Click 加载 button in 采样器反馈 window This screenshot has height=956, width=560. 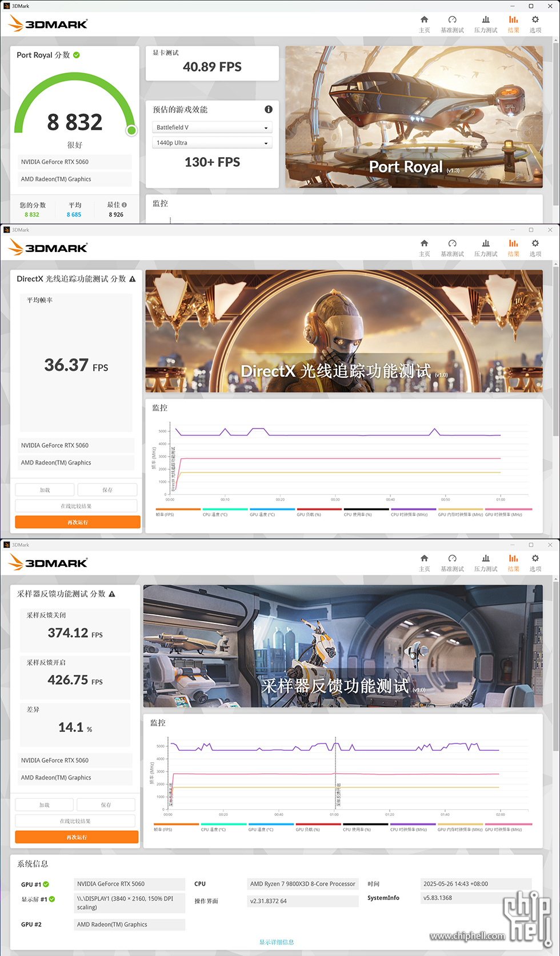pos(45,805)
